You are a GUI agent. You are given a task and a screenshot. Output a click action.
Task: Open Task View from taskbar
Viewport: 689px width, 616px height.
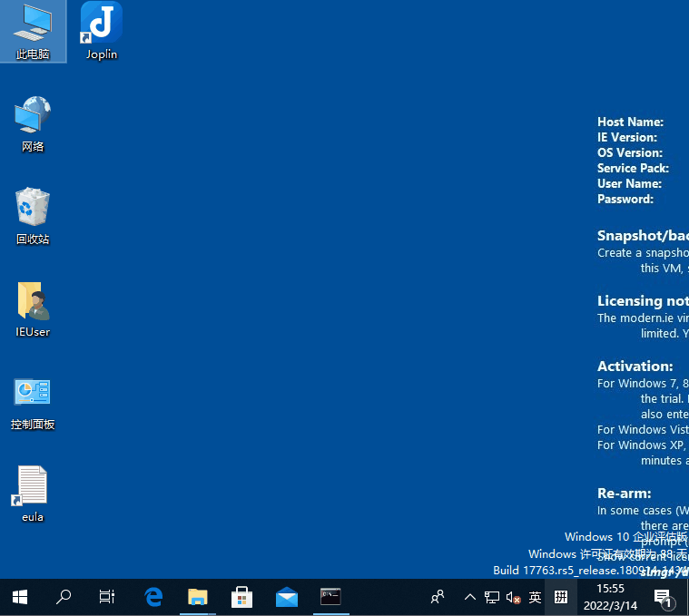[x=107, y=597]
